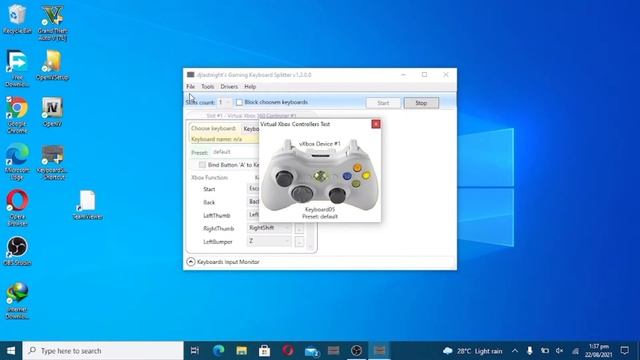Click the taskbar search box
The image size is (640, 360).
point(103,351)
